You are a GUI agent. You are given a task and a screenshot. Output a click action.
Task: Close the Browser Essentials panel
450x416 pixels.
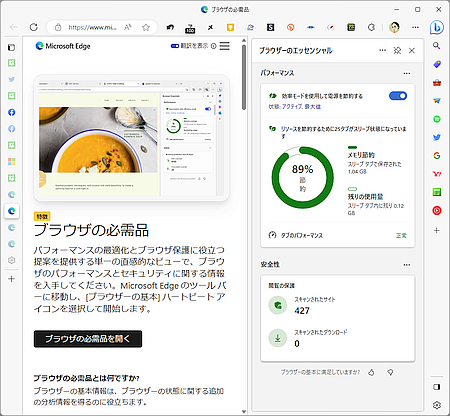pos(412,51)
